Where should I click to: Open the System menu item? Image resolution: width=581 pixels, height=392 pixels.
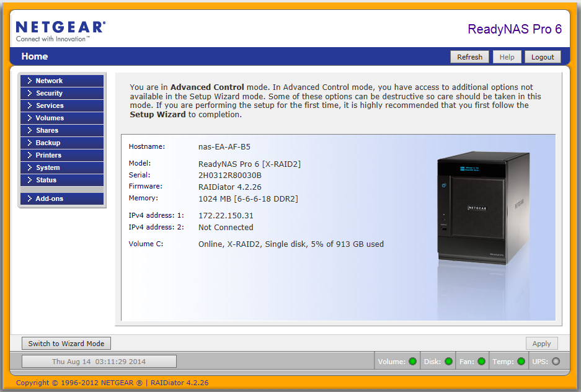click(62, 167)
